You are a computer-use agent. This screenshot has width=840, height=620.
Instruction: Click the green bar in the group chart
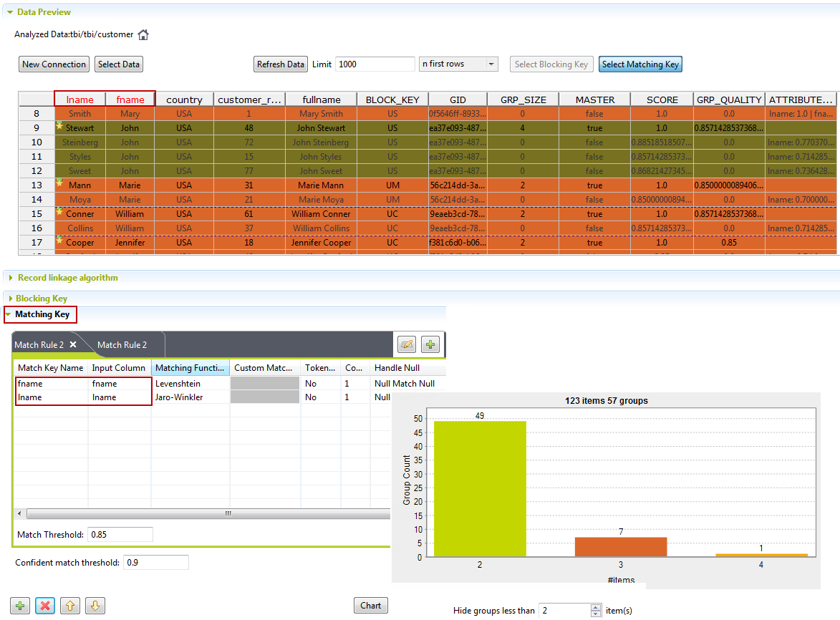(x=480, y=488)
